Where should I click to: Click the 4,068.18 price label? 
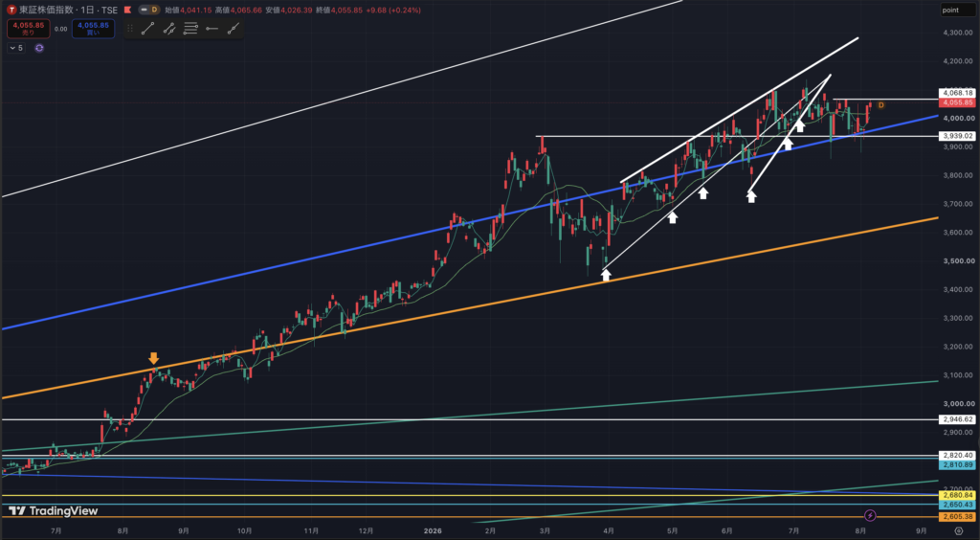pyautogui.click(x=957, y=93)
